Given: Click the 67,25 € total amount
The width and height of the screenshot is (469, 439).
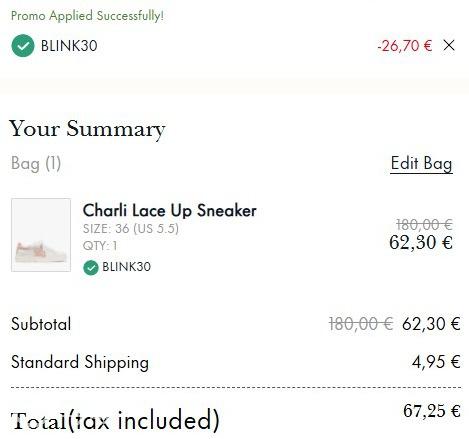Looking at the screenshot, I should pos(432,411).
